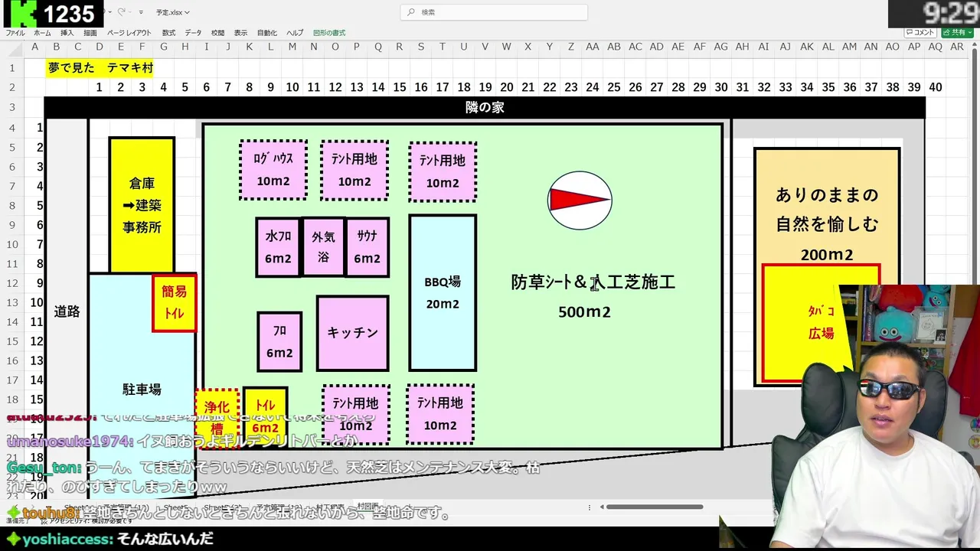Click the コメント button

[x=920, y=32]
